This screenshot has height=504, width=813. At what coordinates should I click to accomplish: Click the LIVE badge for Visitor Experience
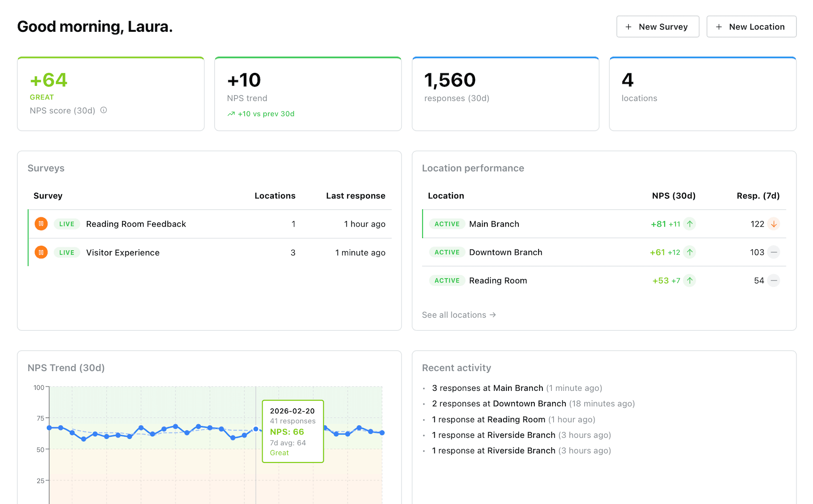tap(67, 252)
